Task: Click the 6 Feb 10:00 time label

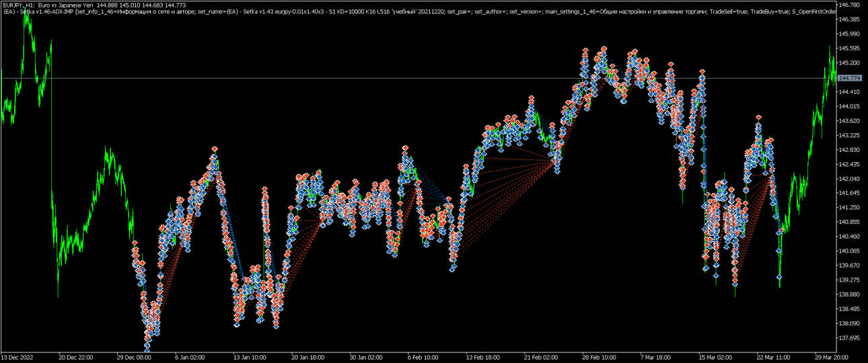Action: [424, 358]
